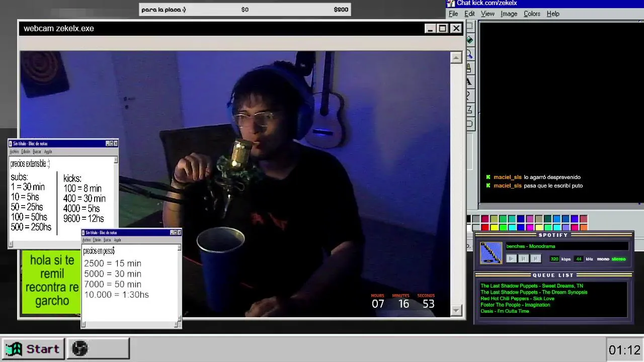
Task: Click the '44' kHz value
Action: coord(579,259)
